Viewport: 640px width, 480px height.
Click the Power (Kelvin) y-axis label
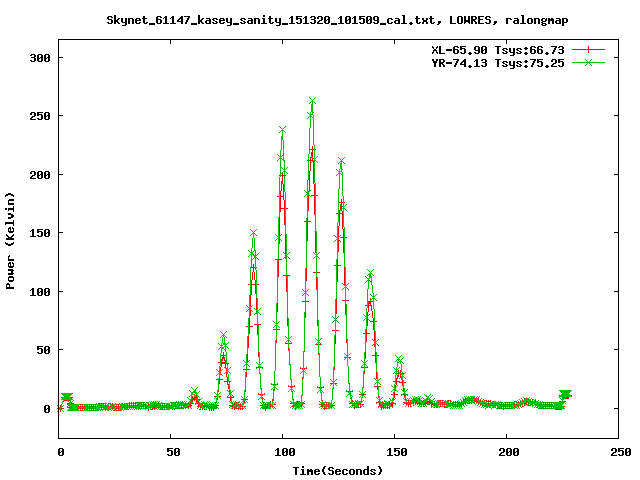(11, 240)
